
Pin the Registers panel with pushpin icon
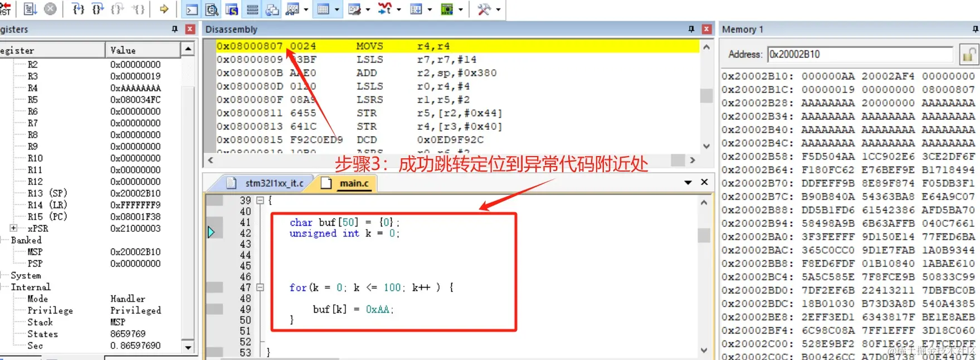point(174,29)
